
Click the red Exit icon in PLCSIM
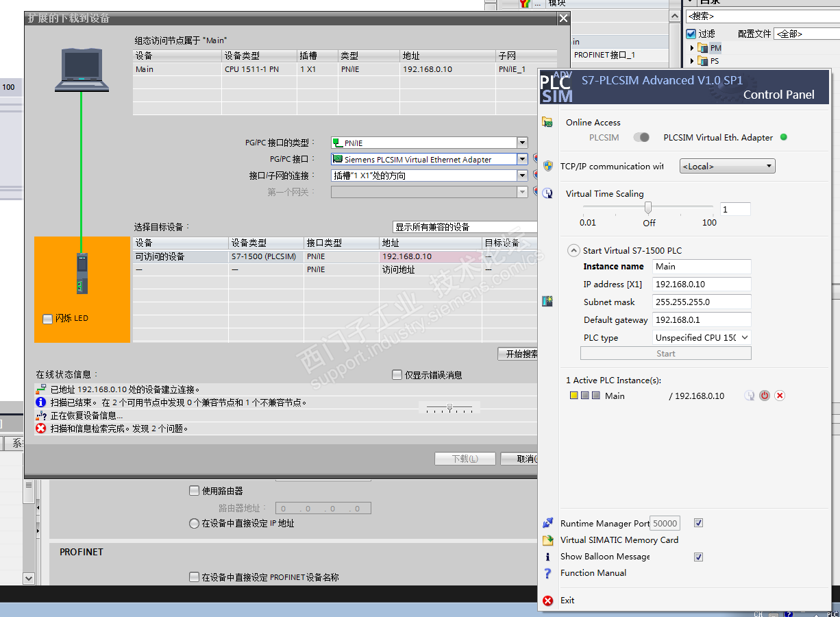pos(547,601)
